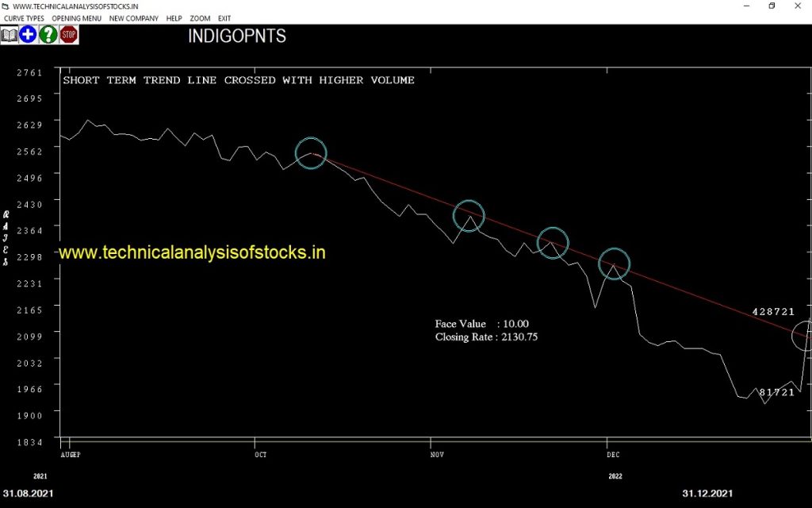Click the blue plus toolbar icon

(29, 35)
